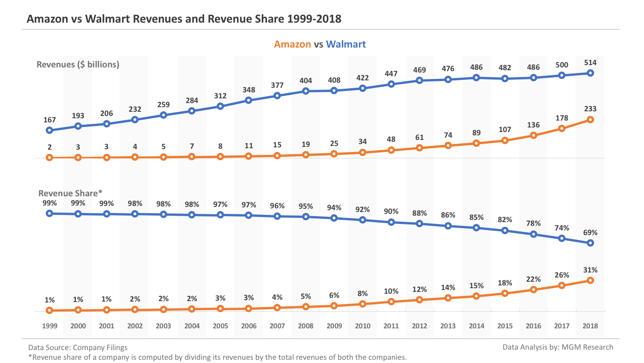This screenshot has height=363, width=644.
Task: Click the Amazon revenue label 25
Action: point(334,143)
